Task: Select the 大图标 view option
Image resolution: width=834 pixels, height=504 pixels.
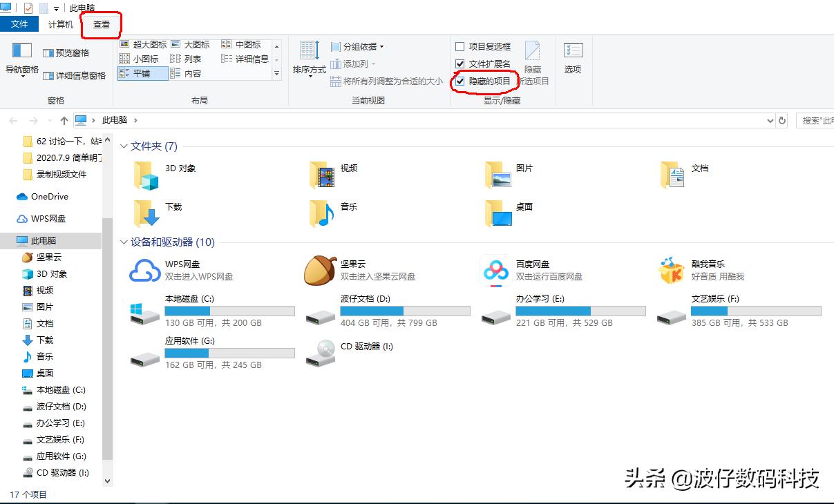Action: [x=191, y=43]
